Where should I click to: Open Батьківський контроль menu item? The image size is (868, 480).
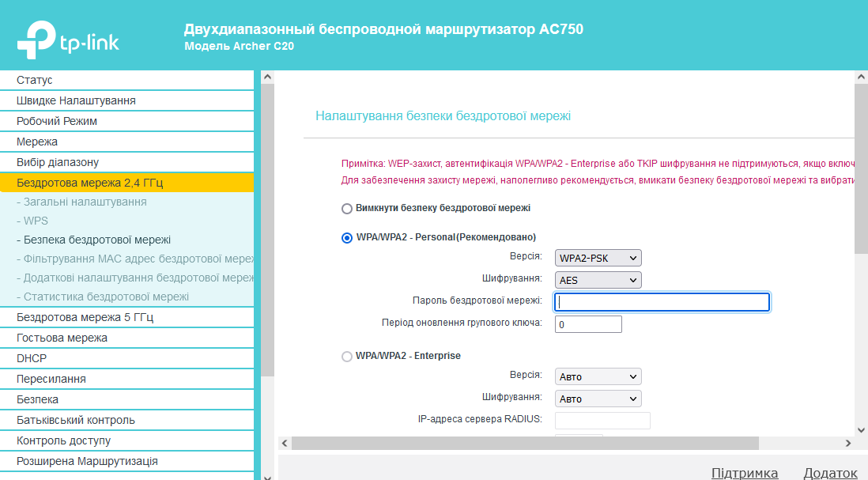tap(126, 420)
